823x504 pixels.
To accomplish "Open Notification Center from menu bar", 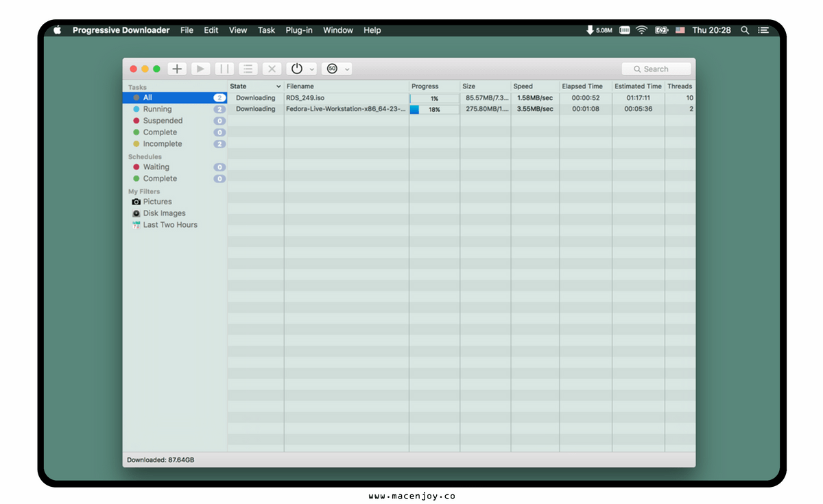I will (763, 30).
